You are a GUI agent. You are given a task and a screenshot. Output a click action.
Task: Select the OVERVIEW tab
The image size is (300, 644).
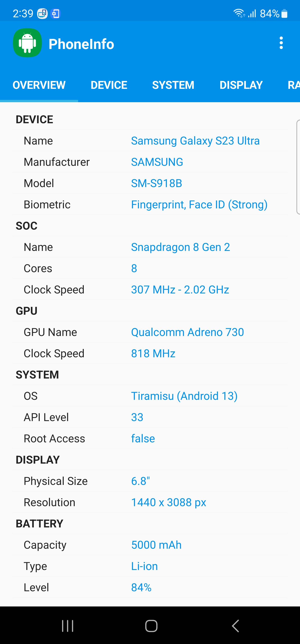pos(39,85)
